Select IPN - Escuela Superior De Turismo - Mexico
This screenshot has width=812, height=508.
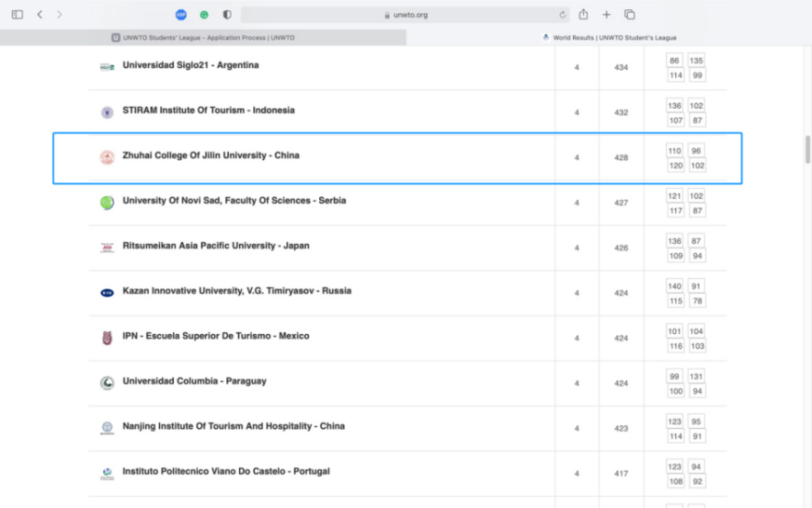216,336
